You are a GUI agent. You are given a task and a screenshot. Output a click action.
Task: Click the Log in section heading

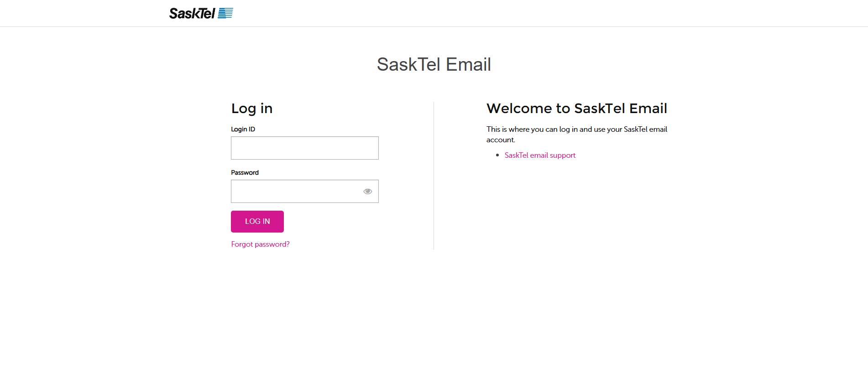click(x=252, y=109)
